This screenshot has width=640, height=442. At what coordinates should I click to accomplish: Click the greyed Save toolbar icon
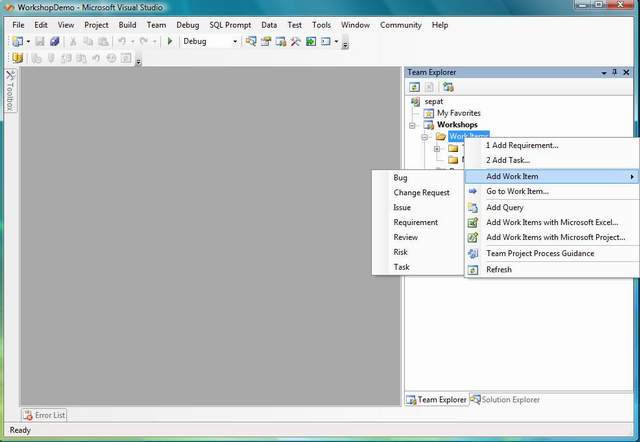[40, 41]
